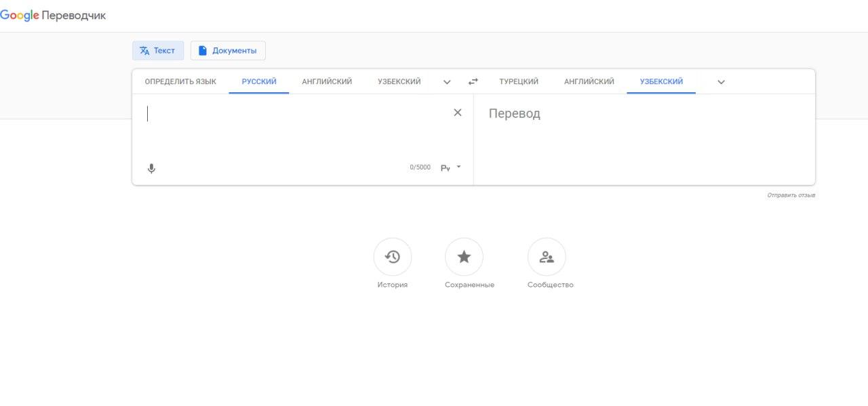The height and width of the screenshot is (406, 868).
Task: Select Английский as source language
Action: coord(327,81)
